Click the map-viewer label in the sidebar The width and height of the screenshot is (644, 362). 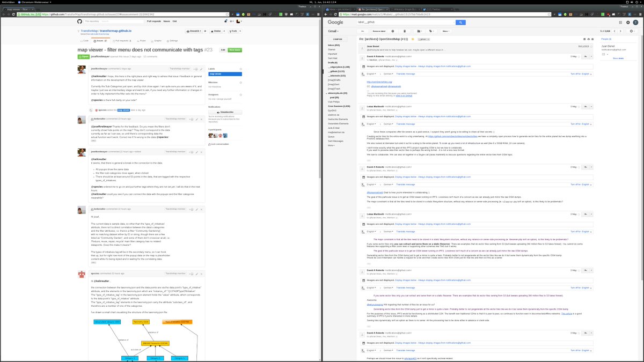(225, 74)
